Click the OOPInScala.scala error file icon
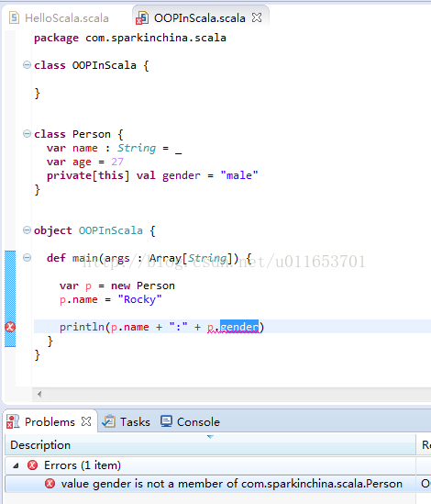The width and height of the screenshot is (431, 504). click(x=142, y=18)
